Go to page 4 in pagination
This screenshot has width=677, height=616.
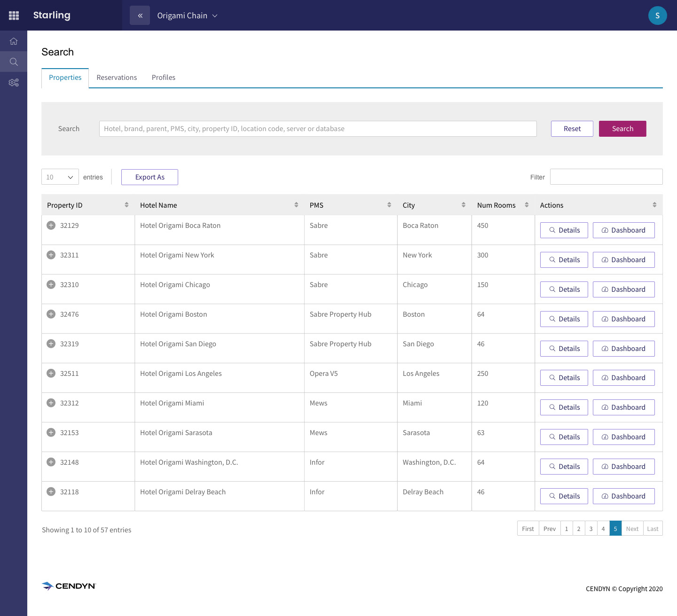(x=603, y=529)
